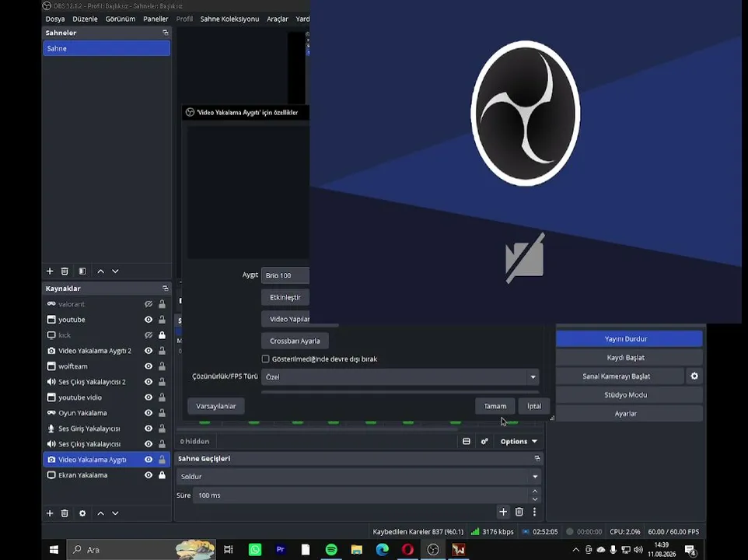Move scene down arrow in Sahneler panel
Screen dimensions: 748x560
coord(115,271)
